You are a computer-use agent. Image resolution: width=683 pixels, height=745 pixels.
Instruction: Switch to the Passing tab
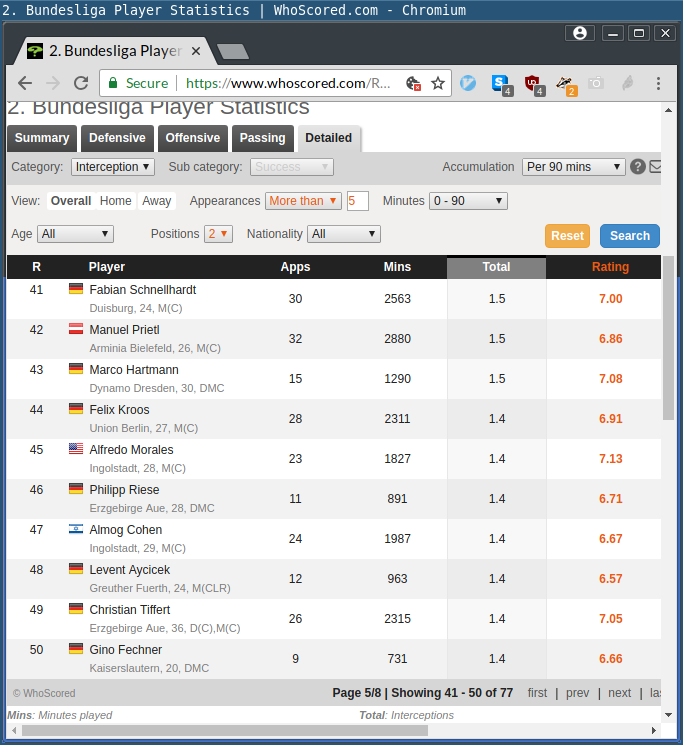point(262,138)
